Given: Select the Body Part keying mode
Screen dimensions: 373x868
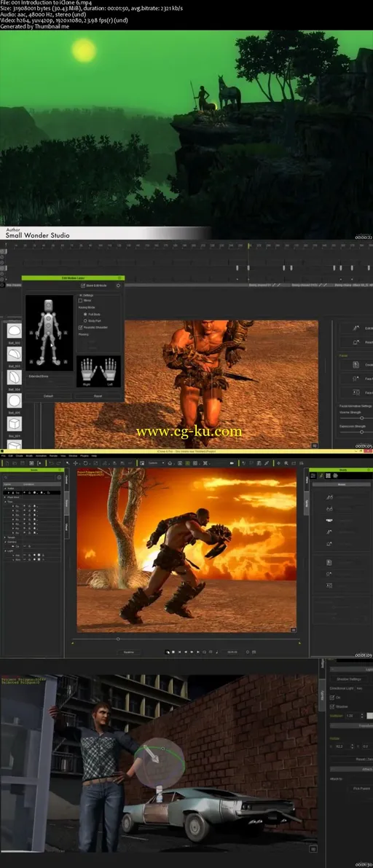Looking at the screenshot, I should tap(85, 320).
